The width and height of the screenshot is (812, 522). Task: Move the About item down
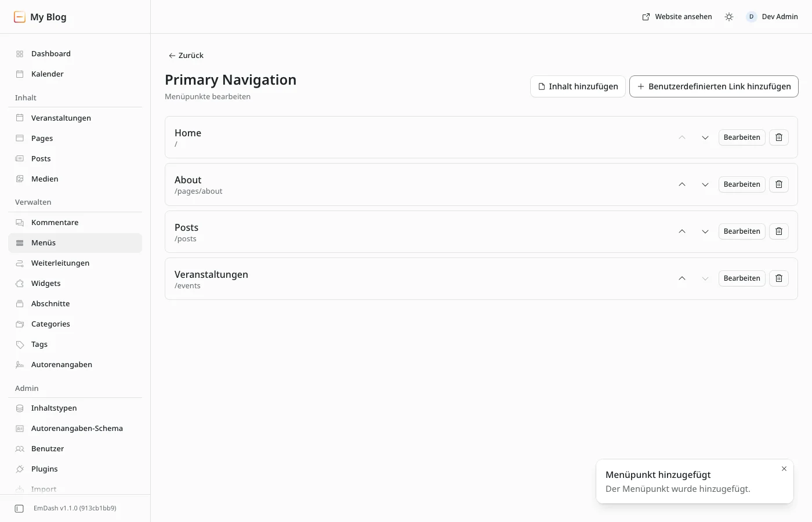[x=705, y=184]
